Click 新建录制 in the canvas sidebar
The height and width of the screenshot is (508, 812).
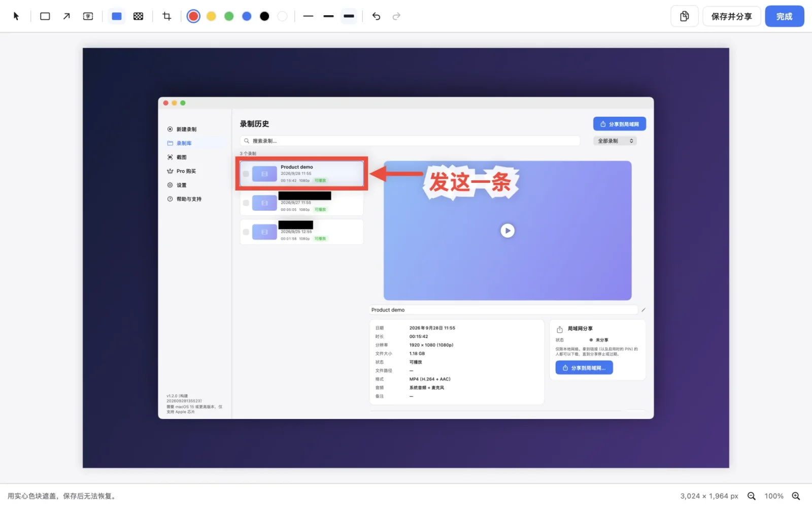pyautogui.click(x=186, y=129)
